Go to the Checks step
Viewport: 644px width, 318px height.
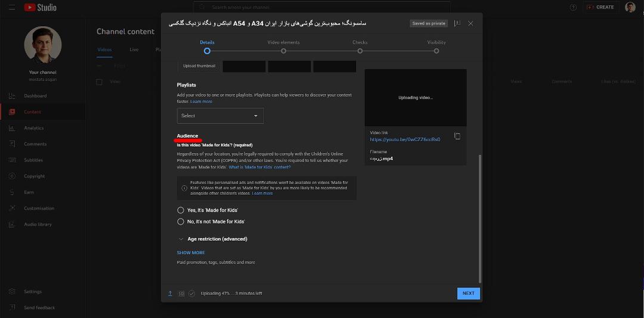(x=360, y=47)
